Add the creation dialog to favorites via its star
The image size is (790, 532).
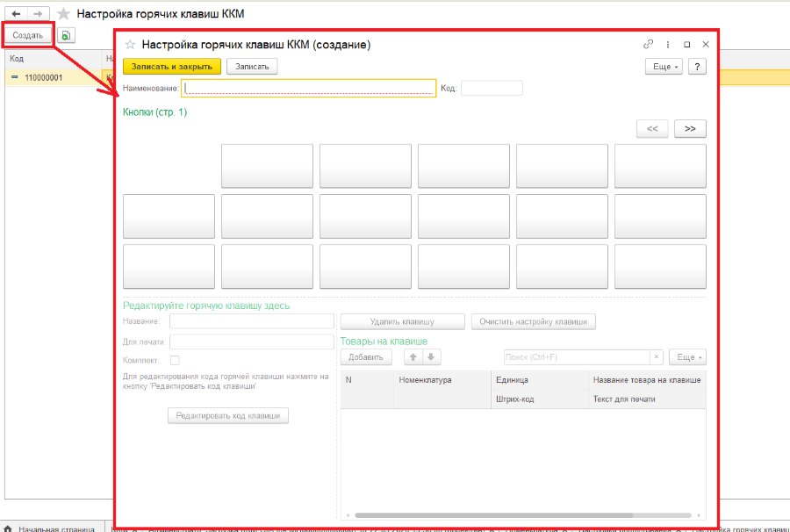130,44
